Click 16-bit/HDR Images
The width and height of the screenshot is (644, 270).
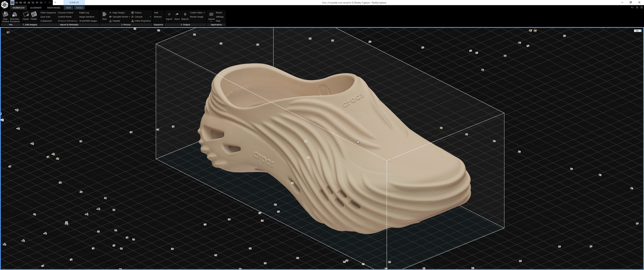pos(88,21)
